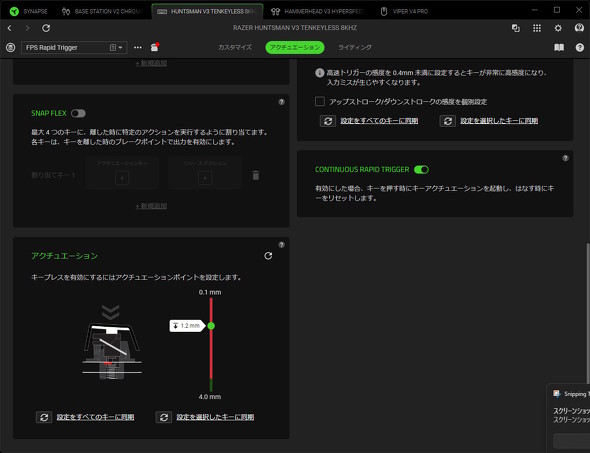Screen dimensions: 590x453
Task: Open the user guide book icon
Action: coord(559,47)
